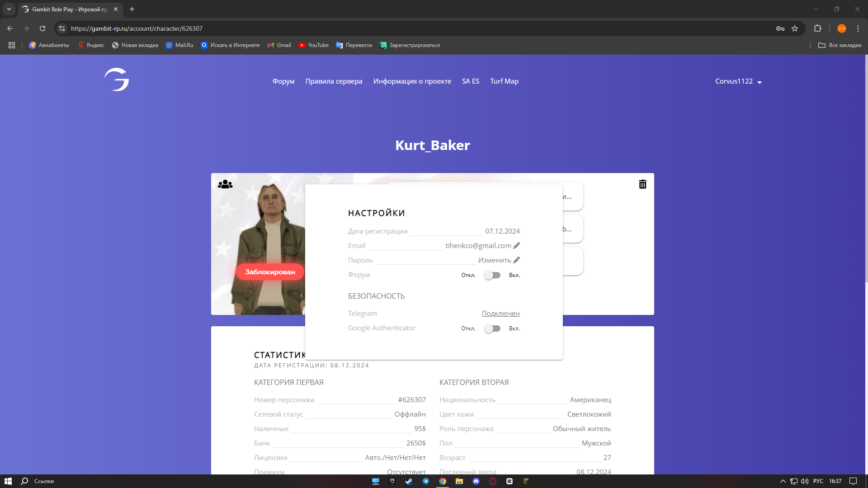Click the group users icon on character card
The width and height of the screenshot is (868, 488).
225,184
